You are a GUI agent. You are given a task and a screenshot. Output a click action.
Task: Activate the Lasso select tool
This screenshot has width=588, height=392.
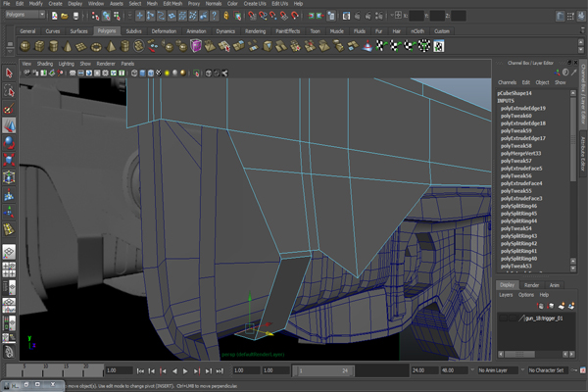pyautogui.click(x=9, y=91)
